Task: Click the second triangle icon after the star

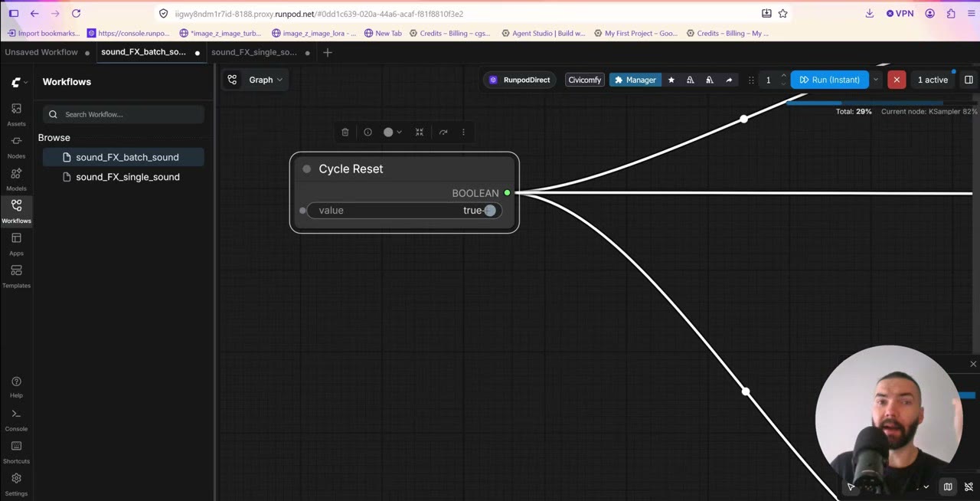Action: (710, 80)
